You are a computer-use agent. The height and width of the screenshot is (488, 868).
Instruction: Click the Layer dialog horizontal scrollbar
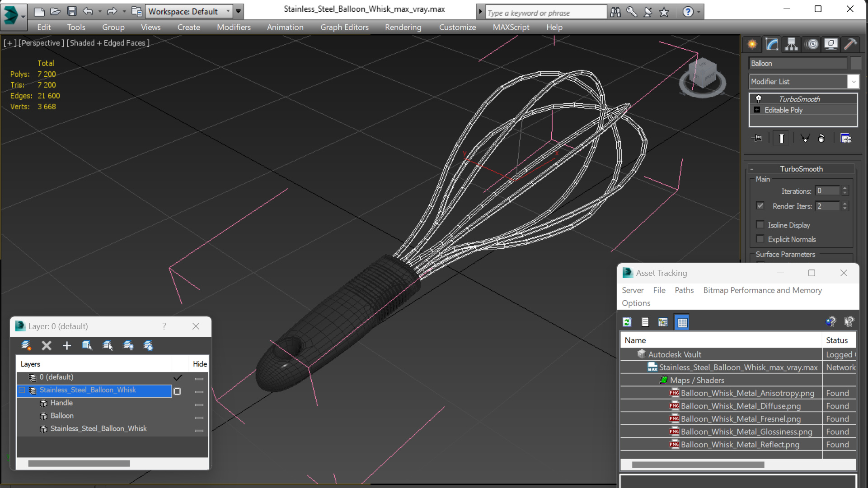point(79,464)
